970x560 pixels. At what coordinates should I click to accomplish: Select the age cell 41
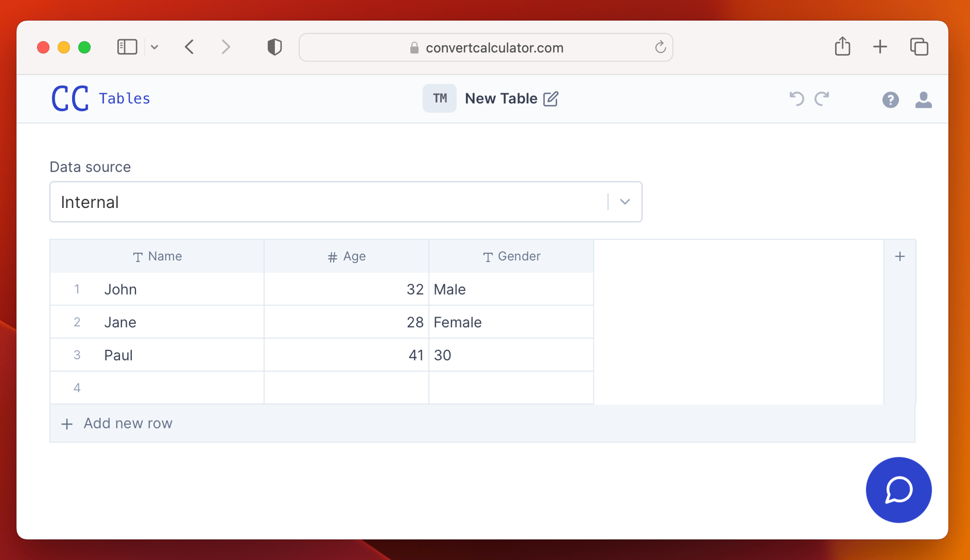(347, 355)
